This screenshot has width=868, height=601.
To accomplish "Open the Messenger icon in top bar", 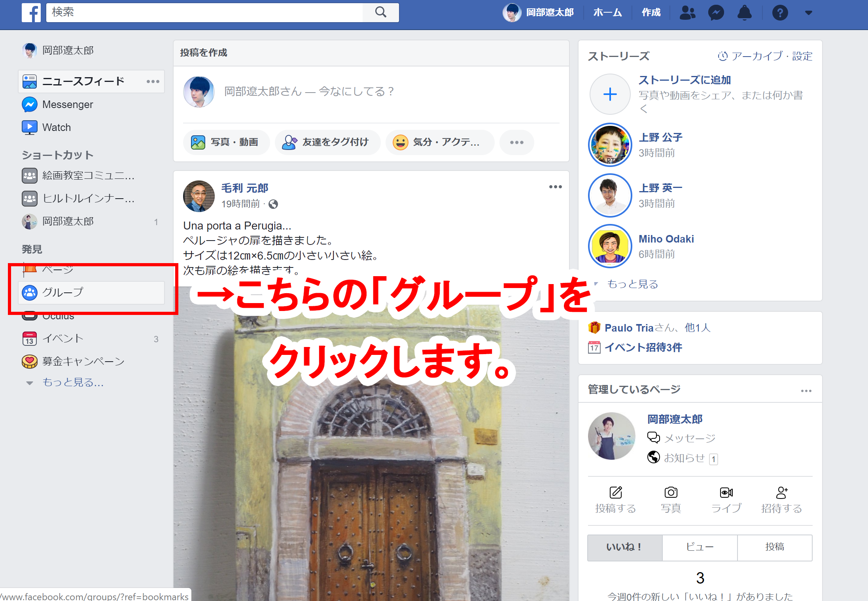I will coord(716,13).
